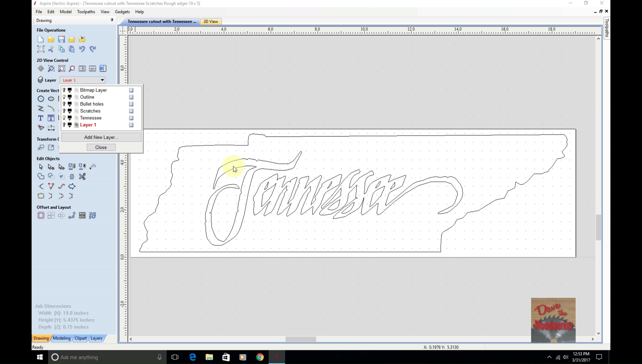The width and height of the screenshot is (642, 364).
Task: Open Job Setup icon in File Operations
Action: pyautogui.click(x=41, y=49)
